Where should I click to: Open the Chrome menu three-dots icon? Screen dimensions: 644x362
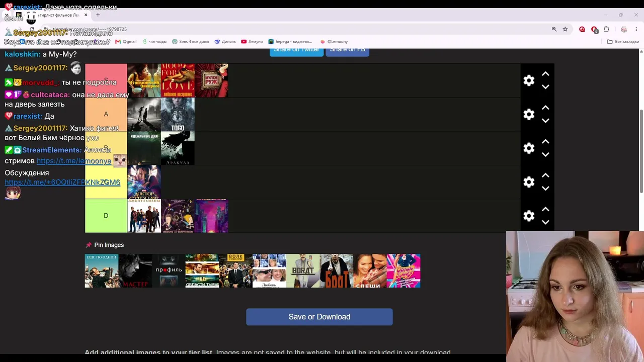[636, 29]
